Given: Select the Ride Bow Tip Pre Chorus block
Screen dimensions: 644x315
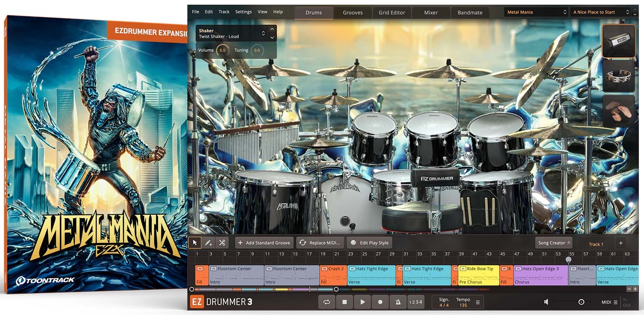Looking at the screenshot, I should (479, 275).
